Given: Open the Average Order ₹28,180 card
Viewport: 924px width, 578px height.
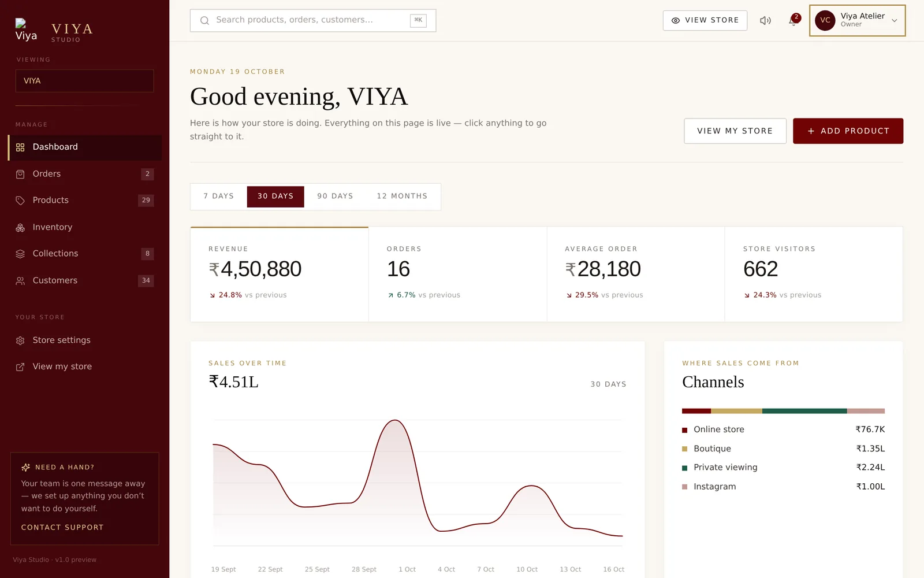Looking at the screenshot, I should point(636,274).
